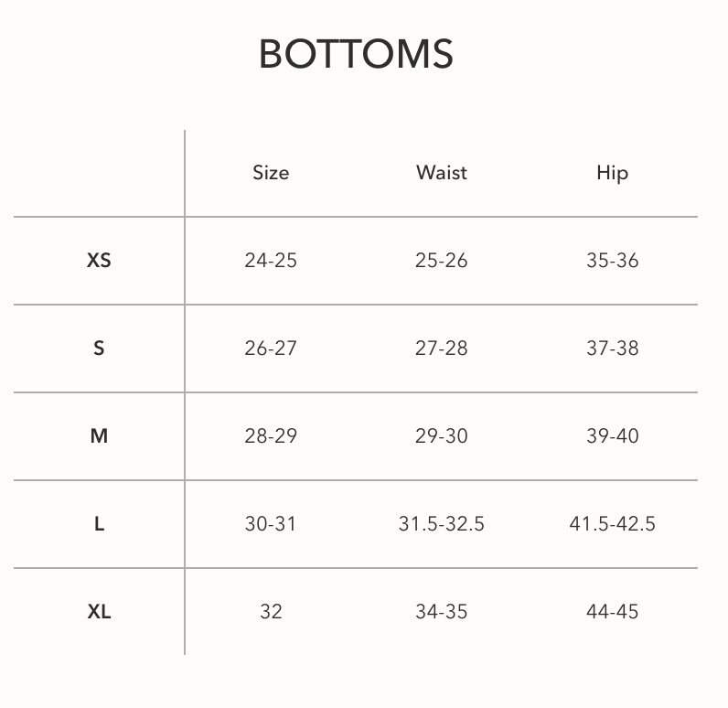Select the Waist column header
This screenshot has height=708, width=728.
click(x=442, y=173)
